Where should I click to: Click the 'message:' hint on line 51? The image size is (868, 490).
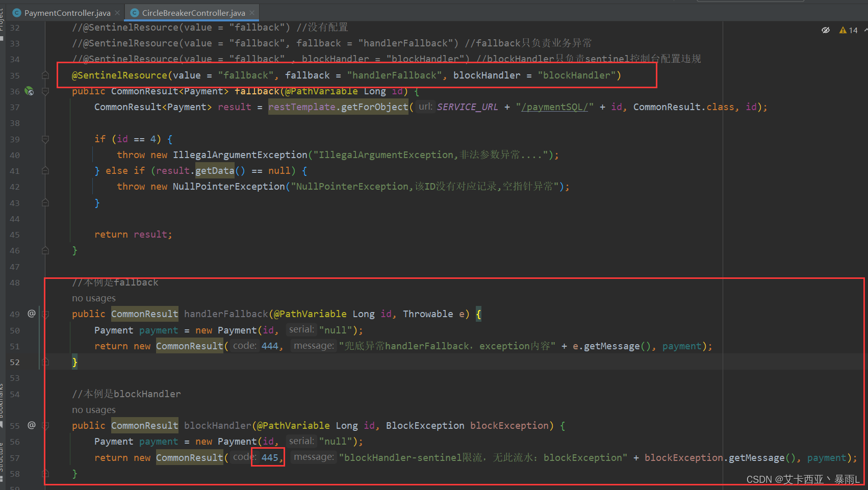coord(314,346)
